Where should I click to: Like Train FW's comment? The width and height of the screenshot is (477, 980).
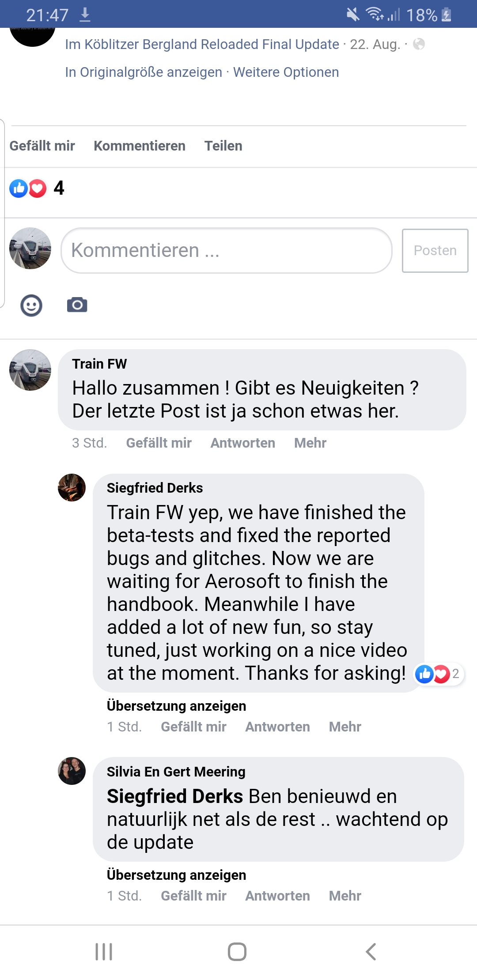pos(159,443)
